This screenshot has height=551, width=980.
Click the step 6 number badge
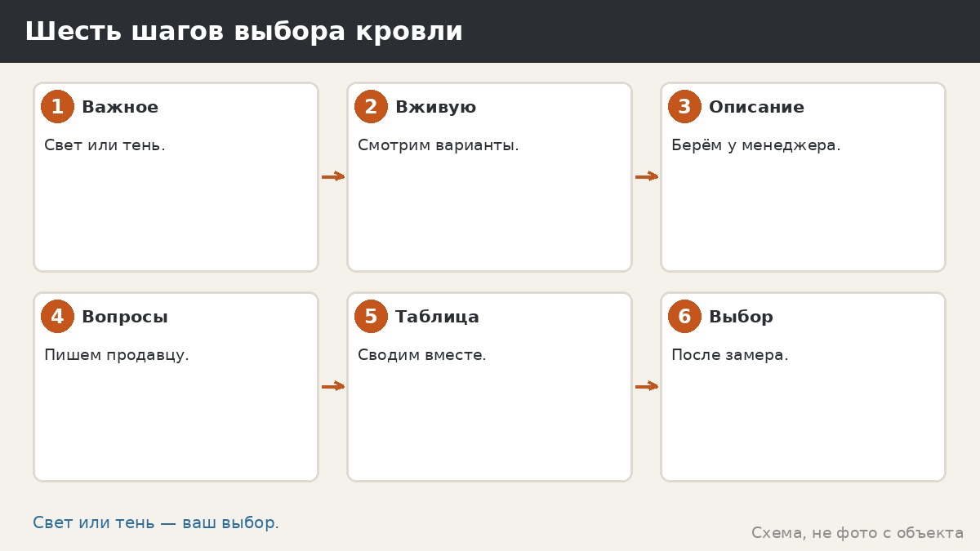[684, 317]
